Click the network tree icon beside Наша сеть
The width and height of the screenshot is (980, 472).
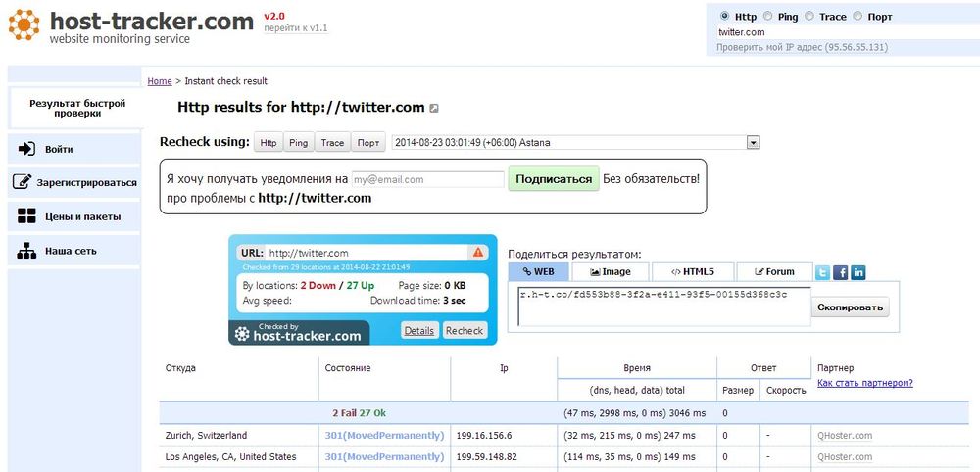point(26,251)
